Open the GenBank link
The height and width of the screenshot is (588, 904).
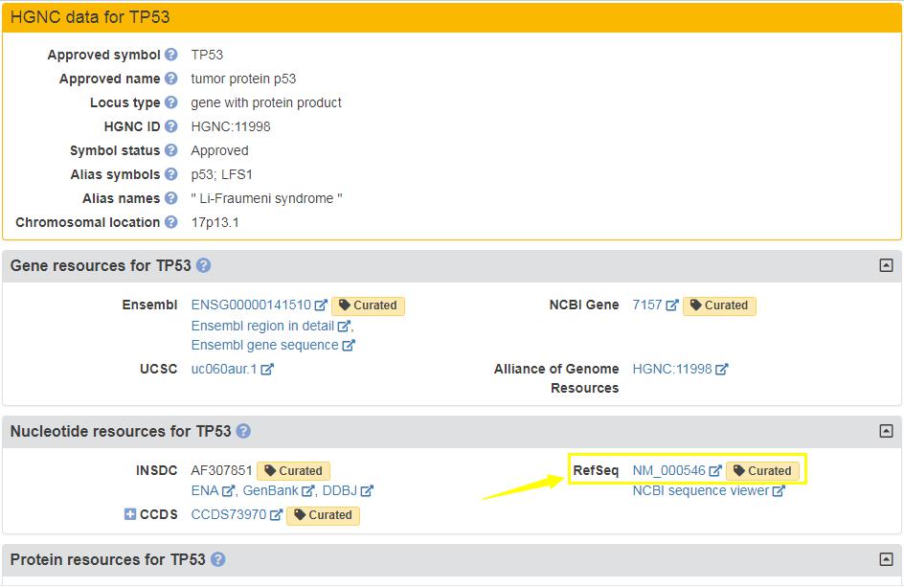(x=271, y=490)
